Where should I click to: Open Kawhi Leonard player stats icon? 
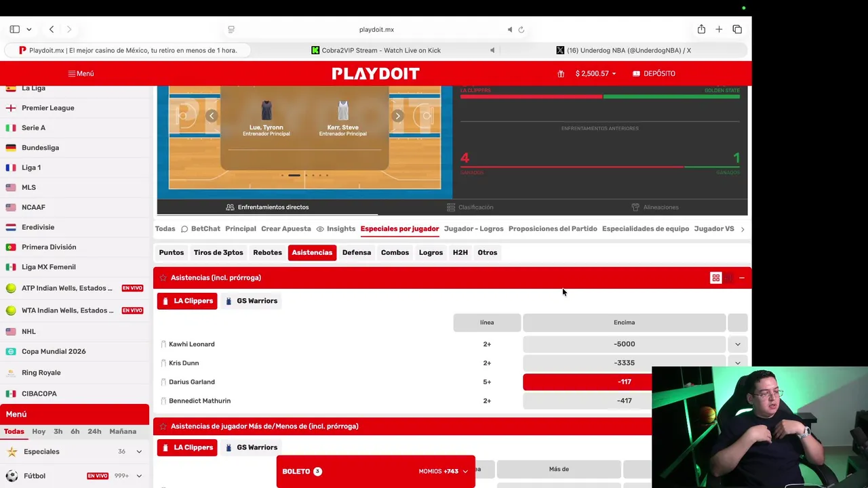(x=163, y=344)
